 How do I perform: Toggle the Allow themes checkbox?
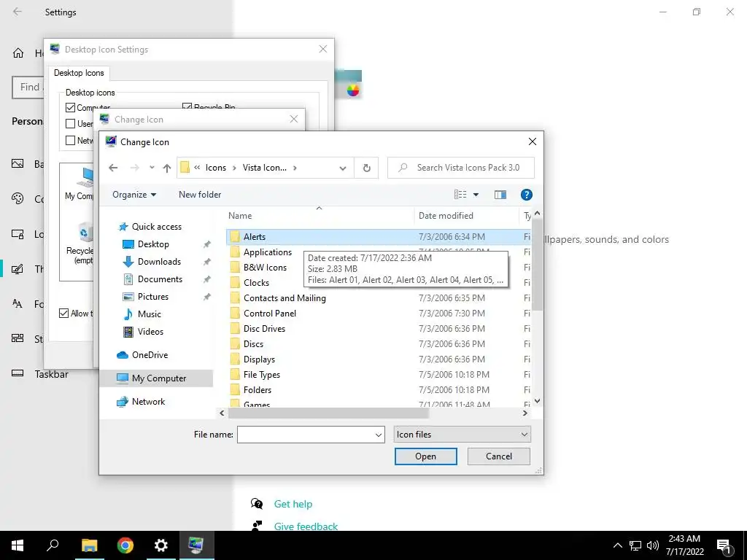[64, 314]
